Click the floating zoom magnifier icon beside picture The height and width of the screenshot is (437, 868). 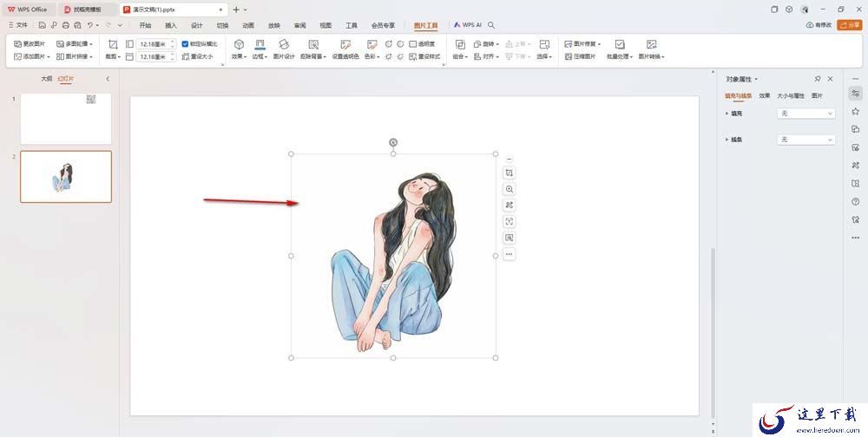[510, 189]
